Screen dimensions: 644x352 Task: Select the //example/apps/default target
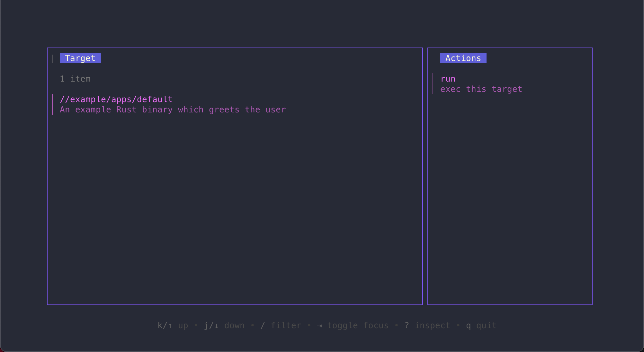coord(116,99)
